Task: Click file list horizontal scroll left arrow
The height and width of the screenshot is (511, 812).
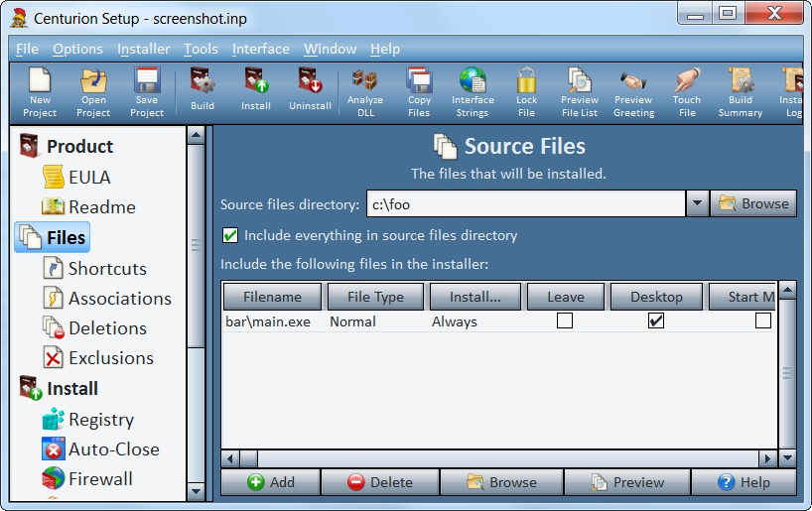Action: (x=230, y=458)
